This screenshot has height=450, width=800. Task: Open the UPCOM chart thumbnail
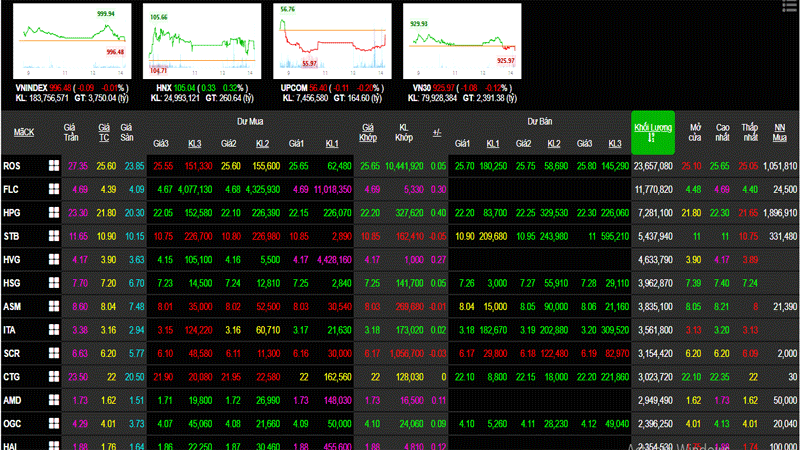[x=332, y=41]
